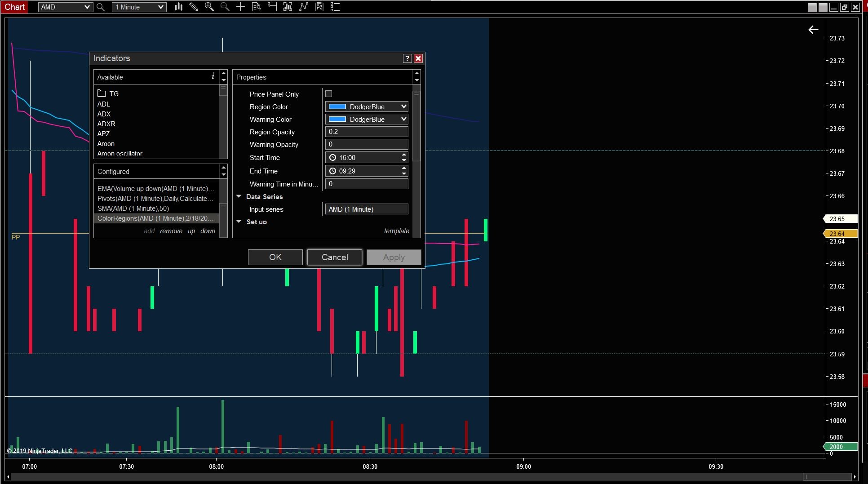Open the 1 Minute interval dropdown
This screenshot has width=868, height=484.
pyautogui.click(x=139, y=7)
